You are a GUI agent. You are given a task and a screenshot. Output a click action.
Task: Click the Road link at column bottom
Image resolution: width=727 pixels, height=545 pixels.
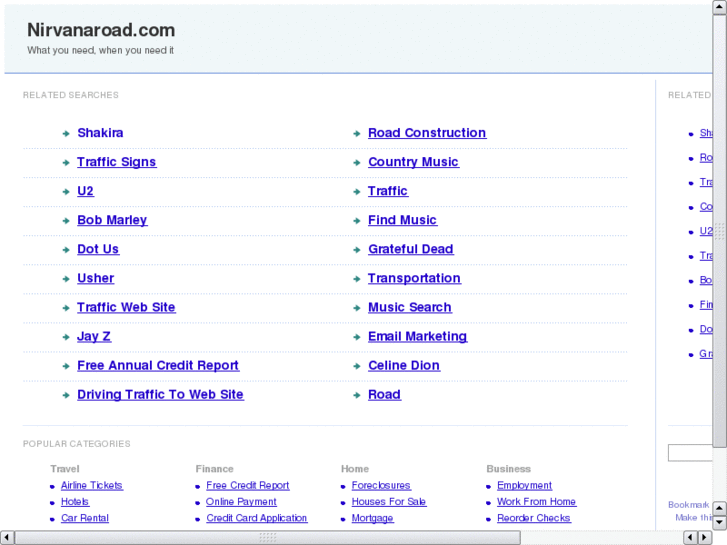click(x=384, y=395)
